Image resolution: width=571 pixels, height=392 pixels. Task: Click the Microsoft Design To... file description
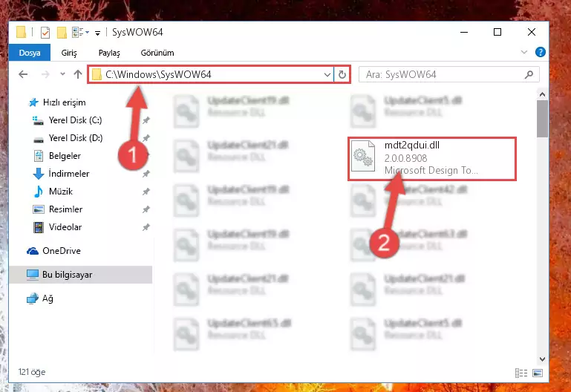(431, 170)
